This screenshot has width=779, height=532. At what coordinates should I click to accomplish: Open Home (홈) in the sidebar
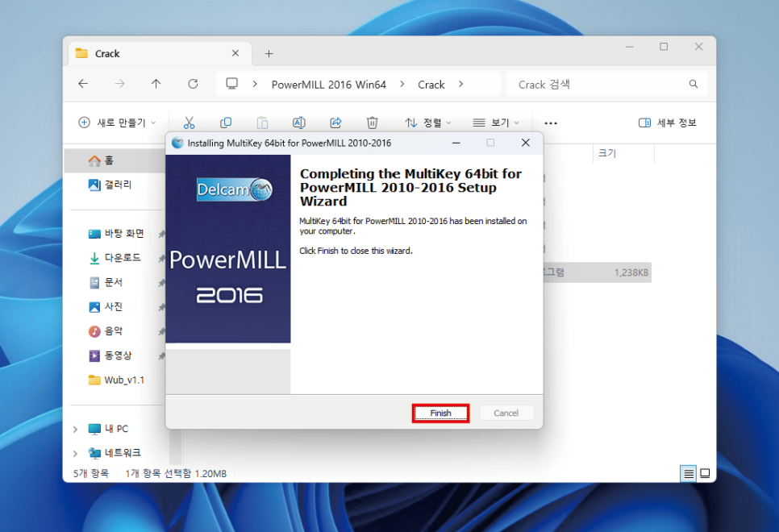(x=116, y=160)
